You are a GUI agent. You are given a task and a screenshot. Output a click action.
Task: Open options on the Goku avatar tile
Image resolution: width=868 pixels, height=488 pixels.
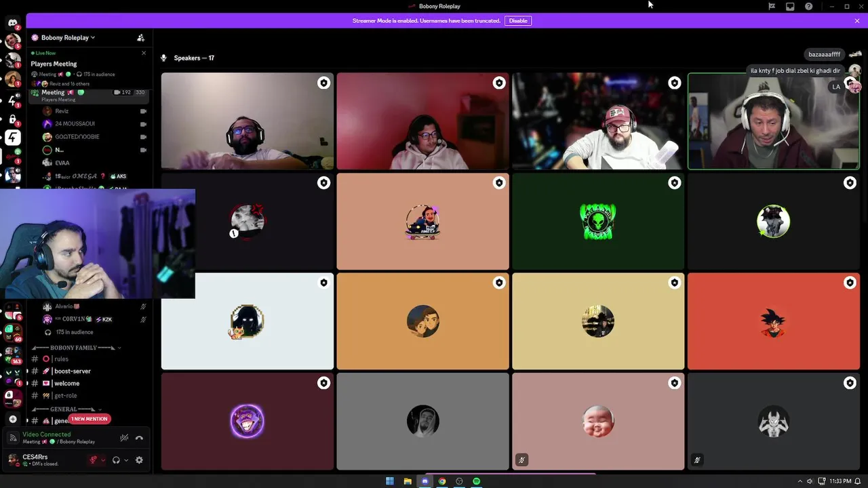pyautogui.click(x=850, y=283)
